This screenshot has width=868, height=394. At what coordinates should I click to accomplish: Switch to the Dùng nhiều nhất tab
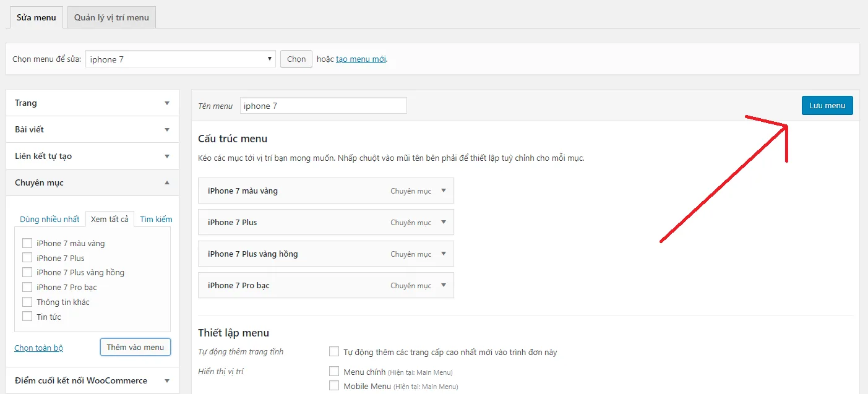tap(49, 219)
